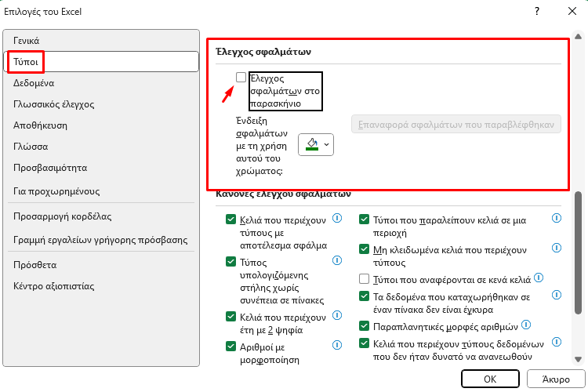Open info icon for Μη κλειδωμένα κελιά

coord(557,248)
